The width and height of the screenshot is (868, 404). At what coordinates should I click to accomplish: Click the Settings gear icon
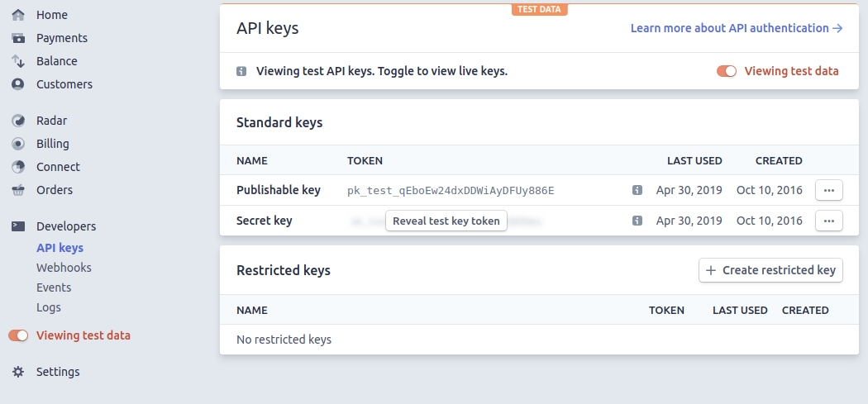click(18, 372)
